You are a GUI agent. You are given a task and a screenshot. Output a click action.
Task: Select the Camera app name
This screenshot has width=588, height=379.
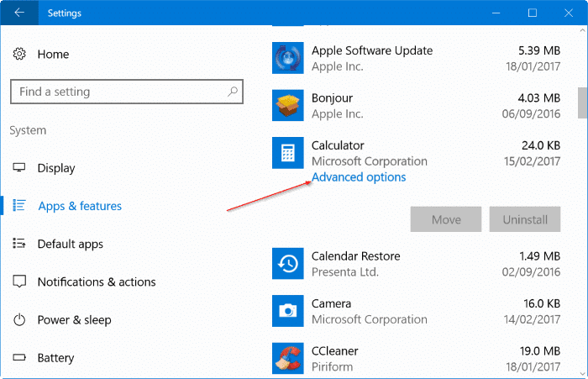331,303
